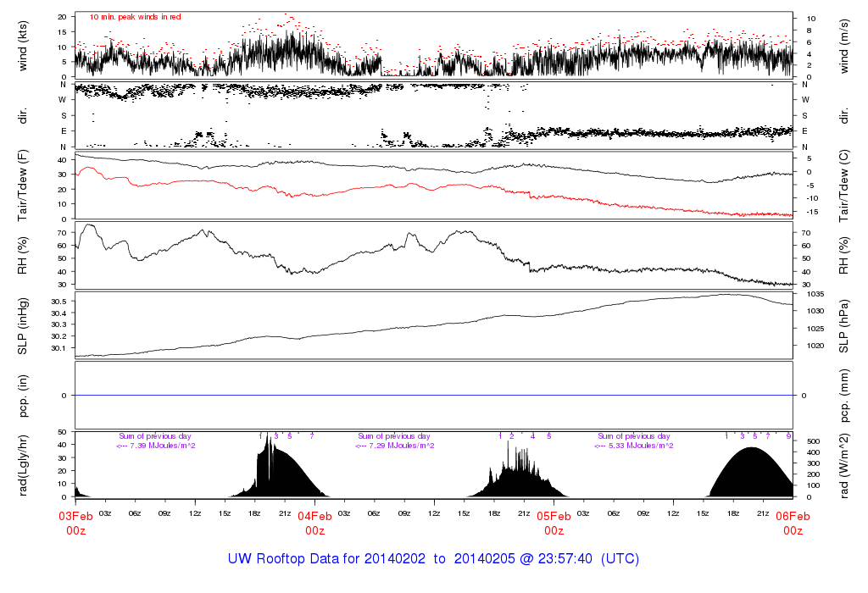The image size is (868, 593).
Task: Click the rad(Lgly/hr) axis label
Action: pos(24,465)
